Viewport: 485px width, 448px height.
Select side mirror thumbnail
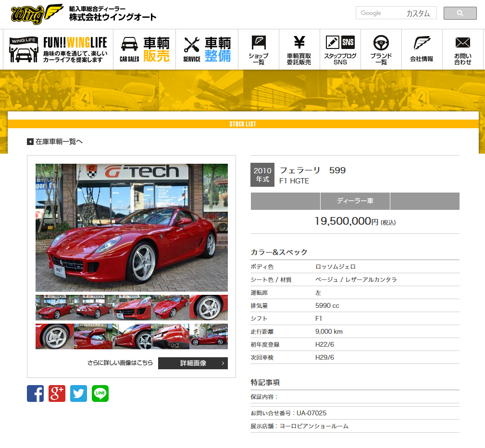coord(93,337)
